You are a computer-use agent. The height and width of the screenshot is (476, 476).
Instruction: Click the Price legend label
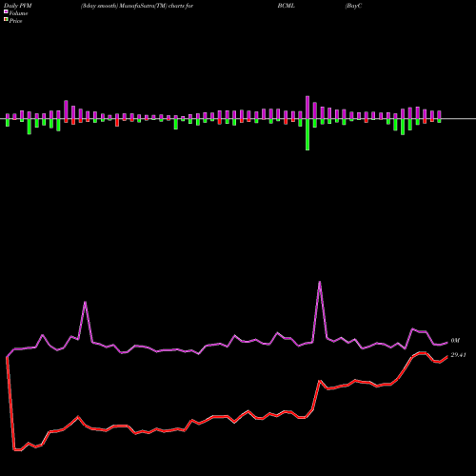16,21
